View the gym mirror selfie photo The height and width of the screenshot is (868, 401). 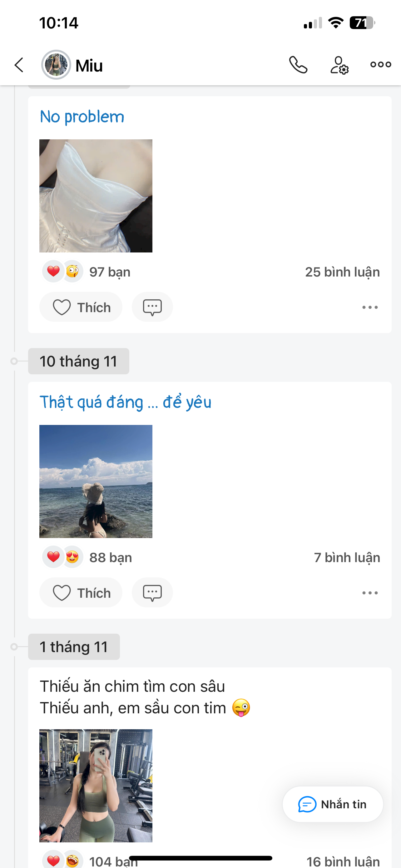click(96, 786)
